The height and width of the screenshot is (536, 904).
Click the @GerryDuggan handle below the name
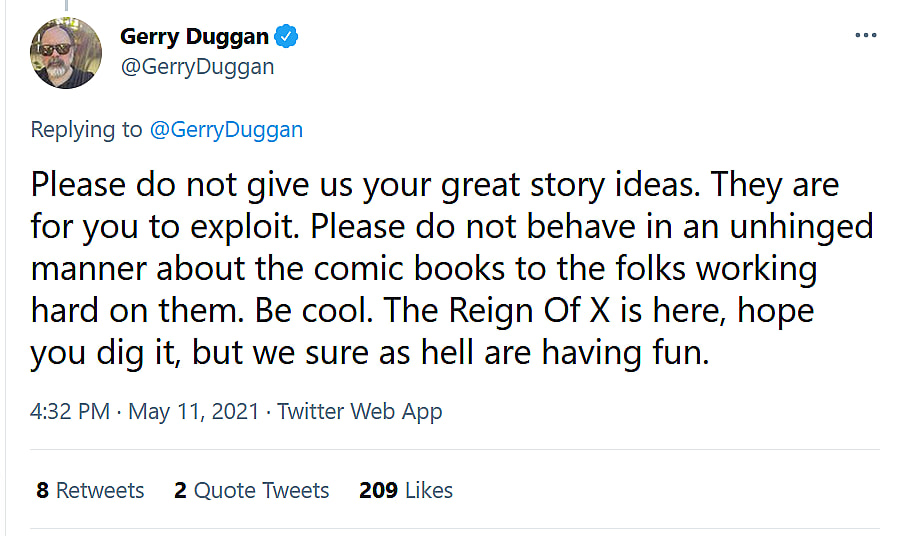(x=197, y=67)
